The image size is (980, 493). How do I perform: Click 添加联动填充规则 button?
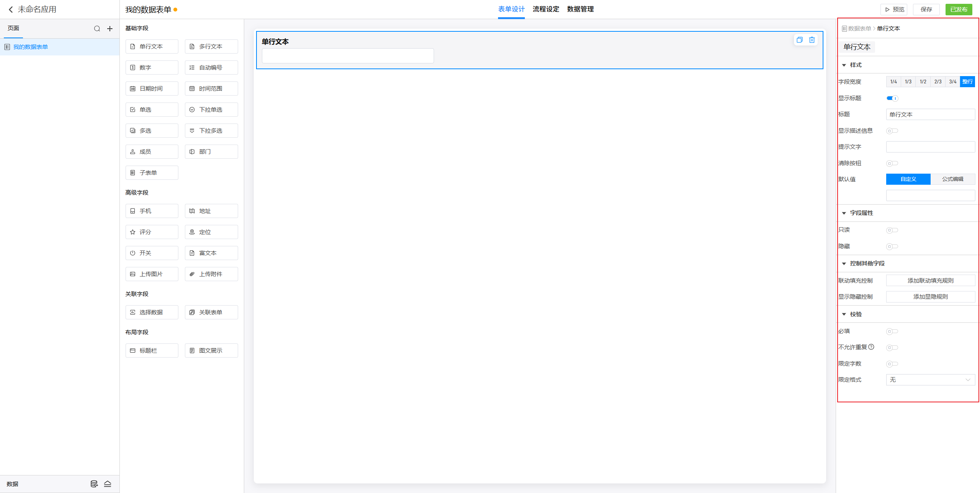coord(930,280)
